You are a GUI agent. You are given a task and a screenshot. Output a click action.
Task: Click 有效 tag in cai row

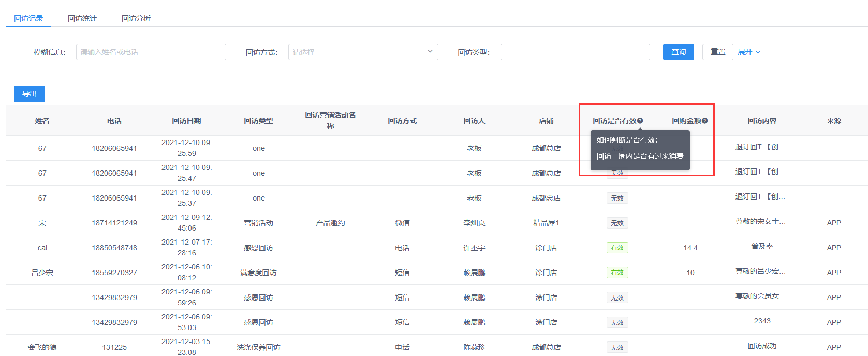[x=617, y=248]
